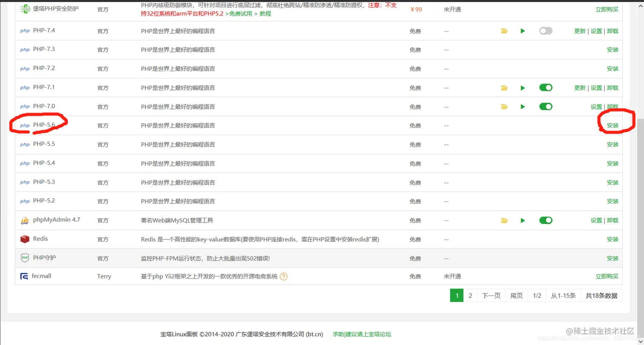Image resolution: width=644 pixels, height=345 pixels.
Task: Toggle off the PHP-7.0 switch
Action: (546, 106)
